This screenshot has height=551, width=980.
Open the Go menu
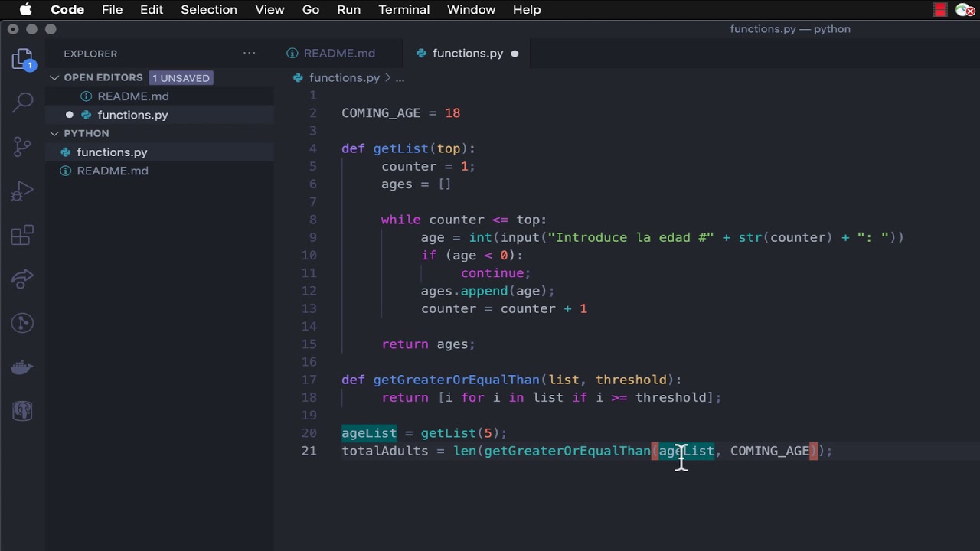pos(311,9)
